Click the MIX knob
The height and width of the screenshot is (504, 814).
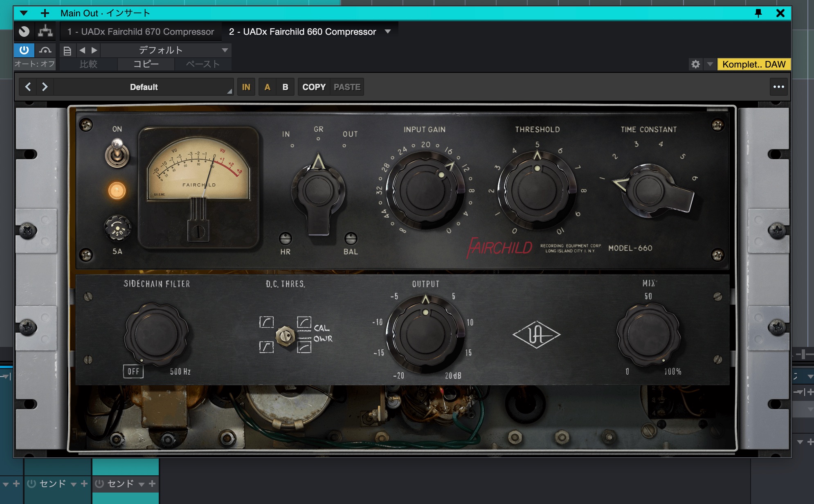[x=649, y=335]
